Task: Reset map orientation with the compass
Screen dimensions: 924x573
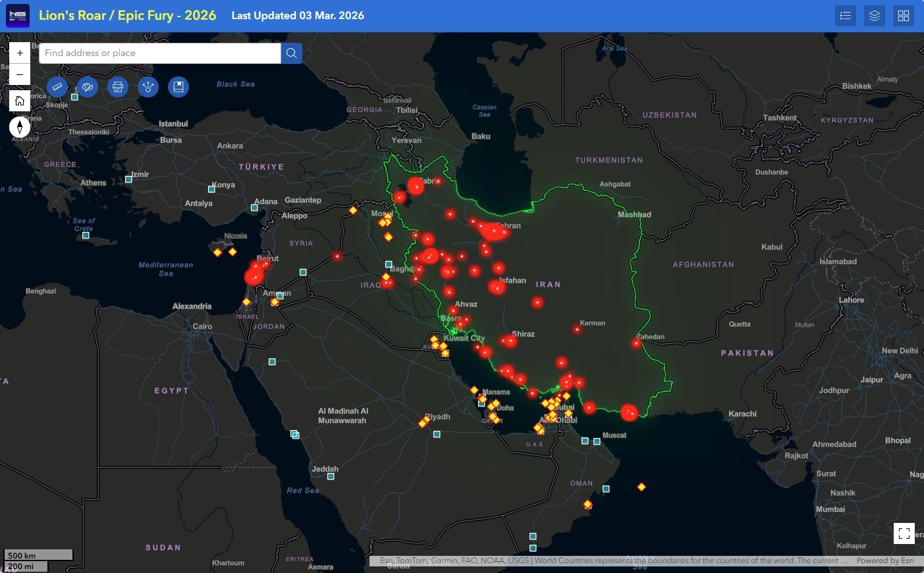Action: click(x=20, y=127)
